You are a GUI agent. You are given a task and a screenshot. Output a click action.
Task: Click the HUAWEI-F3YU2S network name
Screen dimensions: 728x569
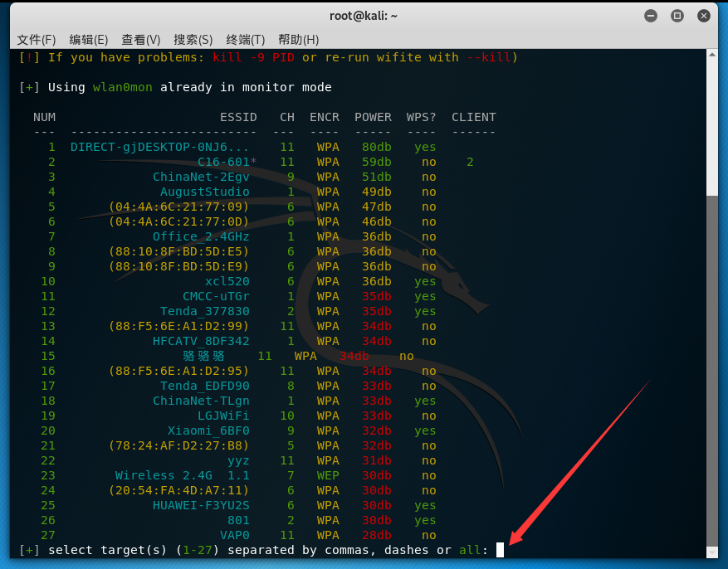coord(201,505)
